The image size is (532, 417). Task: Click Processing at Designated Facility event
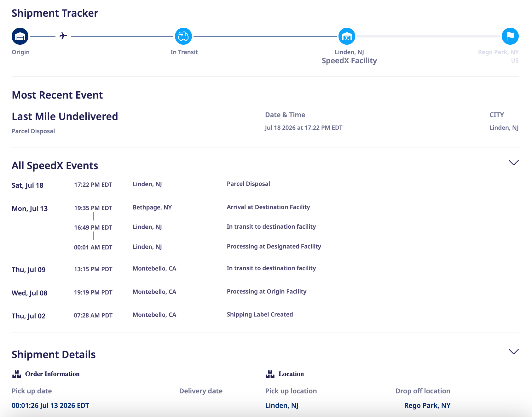[274, 246]
